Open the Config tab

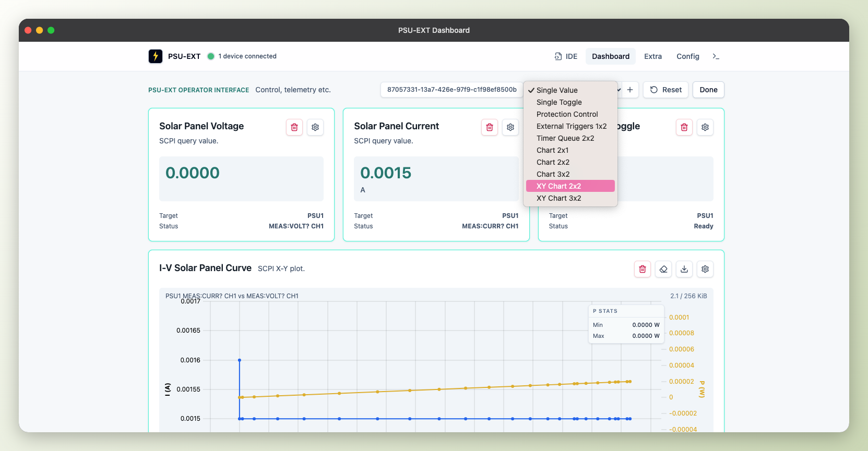coord(688,56)
